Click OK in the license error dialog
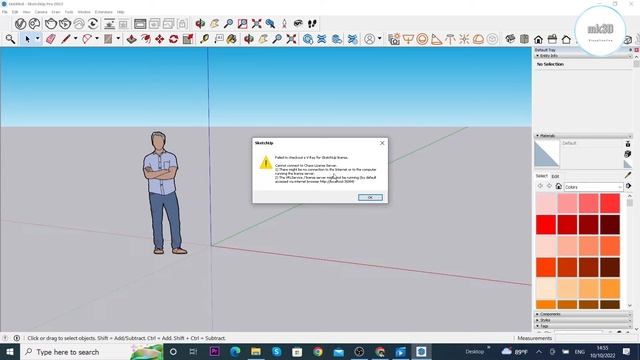This screenshot has width=640, height=360. (370, 197)
